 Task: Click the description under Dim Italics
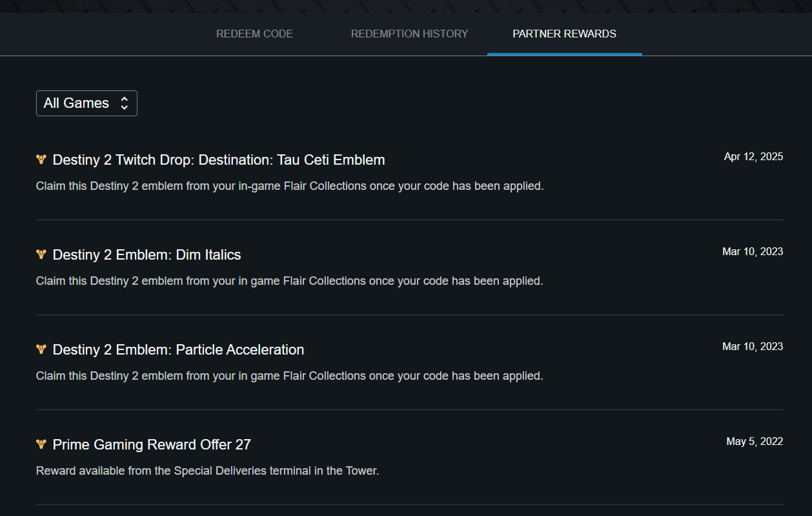[x=289, y=281]
